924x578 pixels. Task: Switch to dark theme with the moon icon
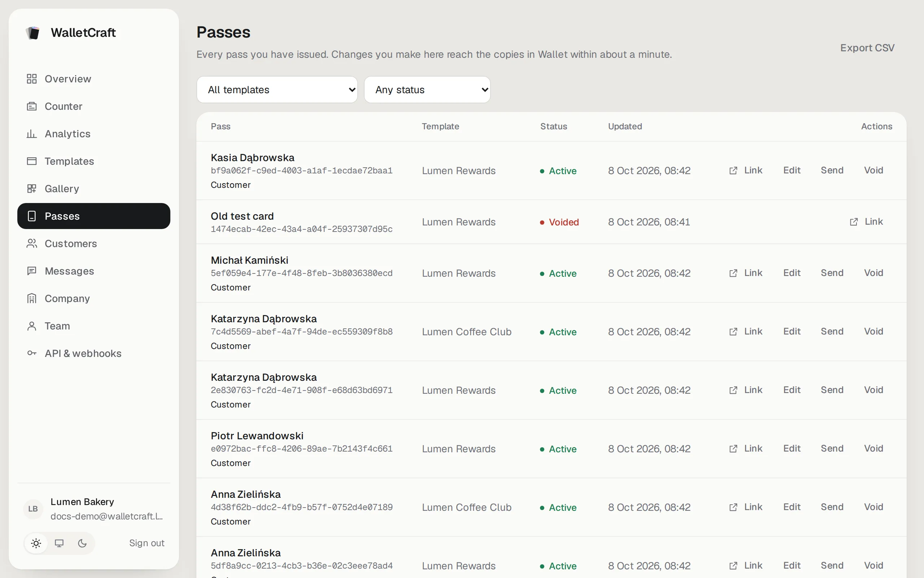82,543
